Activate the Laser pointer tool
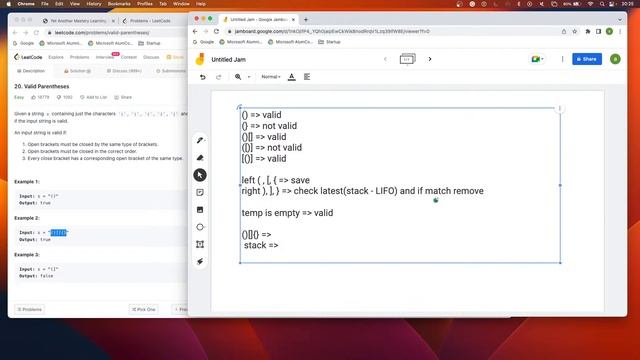The height and width of the screenshot is (360, 640). click(200, 262)
